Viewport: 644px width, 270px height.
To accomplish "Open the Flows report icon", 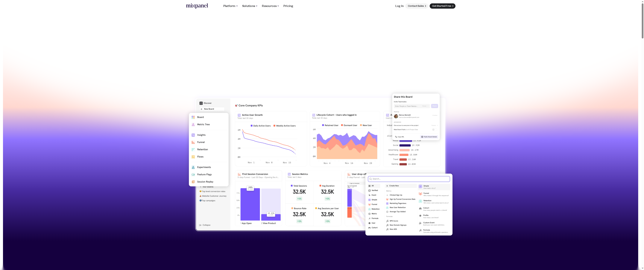I will click(193, 157).
